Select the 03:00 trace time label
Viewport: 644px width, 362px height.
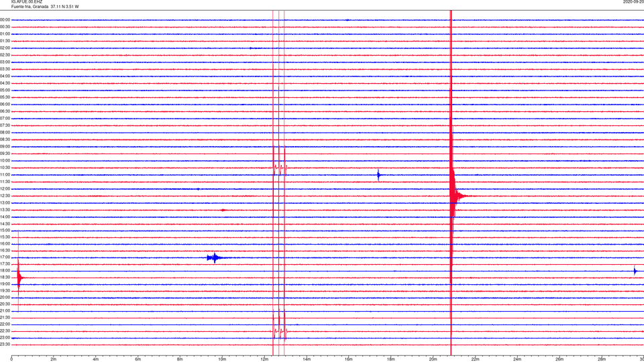(x=5, y=62)
